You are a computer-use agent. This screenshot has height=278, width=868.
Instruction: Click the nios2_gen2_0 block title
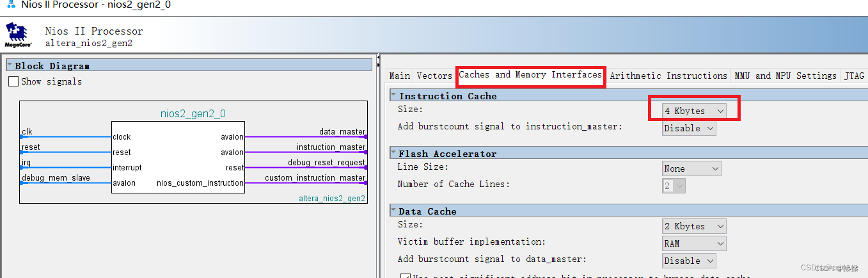click(x=193, y=114)
